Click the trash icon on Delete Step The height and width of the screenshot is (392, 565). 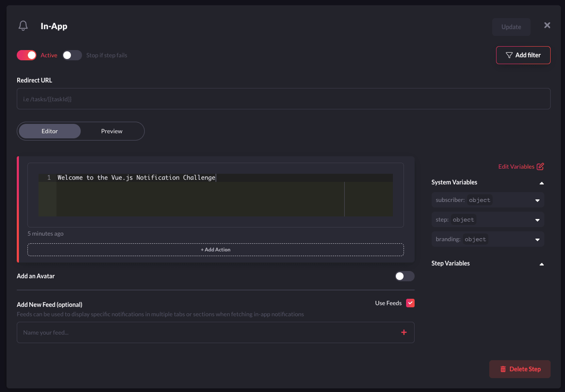[503, 369]
